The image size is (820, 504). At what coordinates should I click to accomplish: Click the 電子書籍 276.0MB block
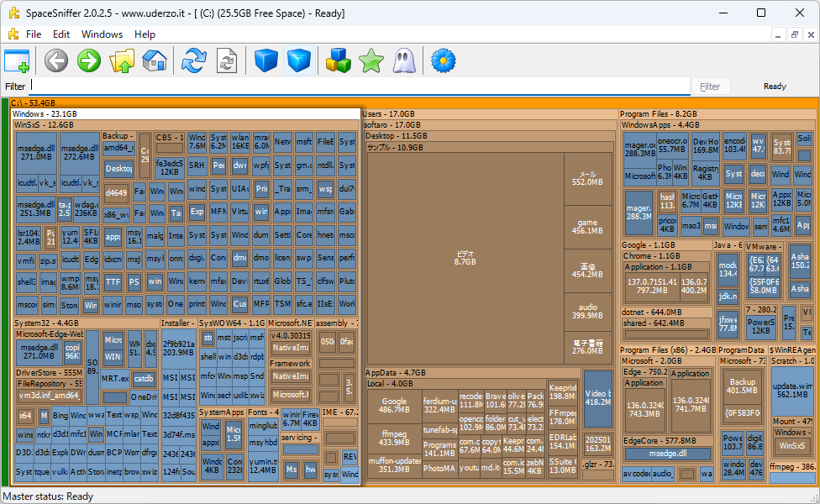(x=587, y=347)
